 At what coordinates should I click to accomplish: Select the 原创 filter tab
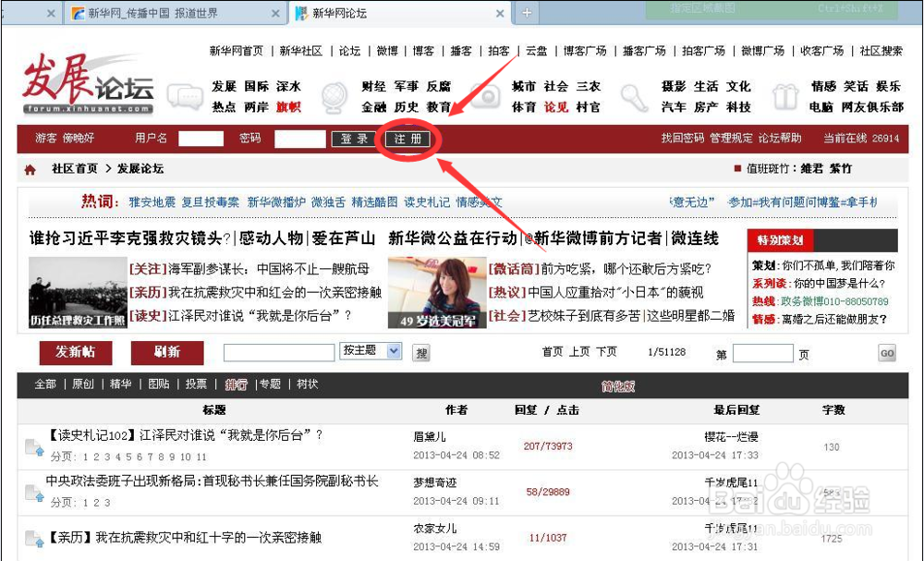coord(83,384)
